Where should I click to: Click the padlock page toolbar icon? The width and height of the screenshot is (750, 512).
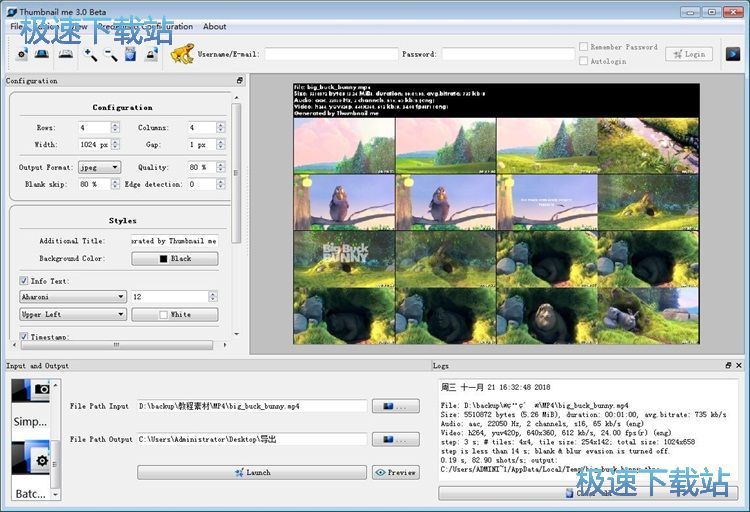[x=152, y=54]
